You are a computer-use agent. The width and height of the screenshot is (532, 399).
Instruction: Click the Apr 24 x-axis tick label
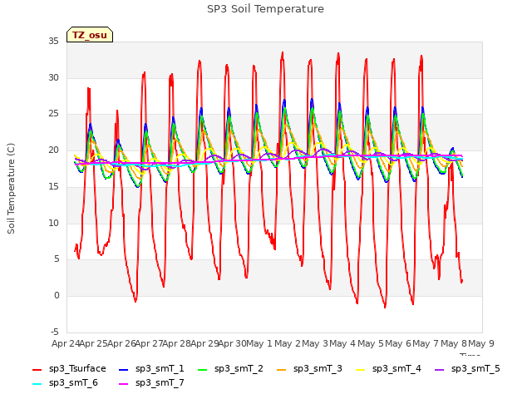(x=66, y=343)
